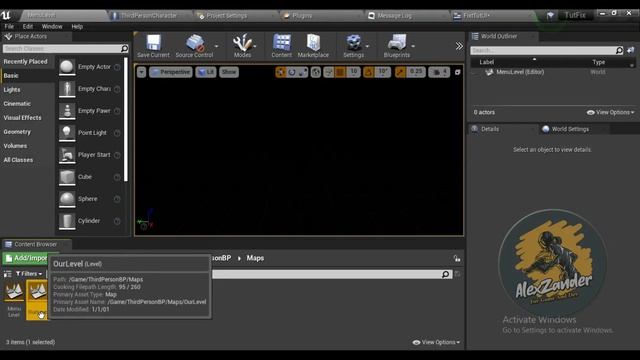Select MenuLevel (Editor) in World Outliner
640x360 pixels.
coord(520,72)
